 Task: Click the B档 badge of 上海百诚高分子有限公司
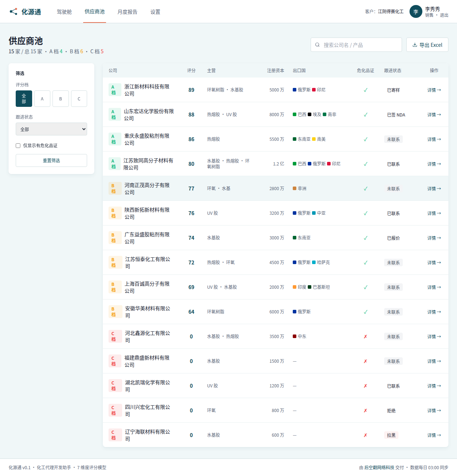[115, 287]
